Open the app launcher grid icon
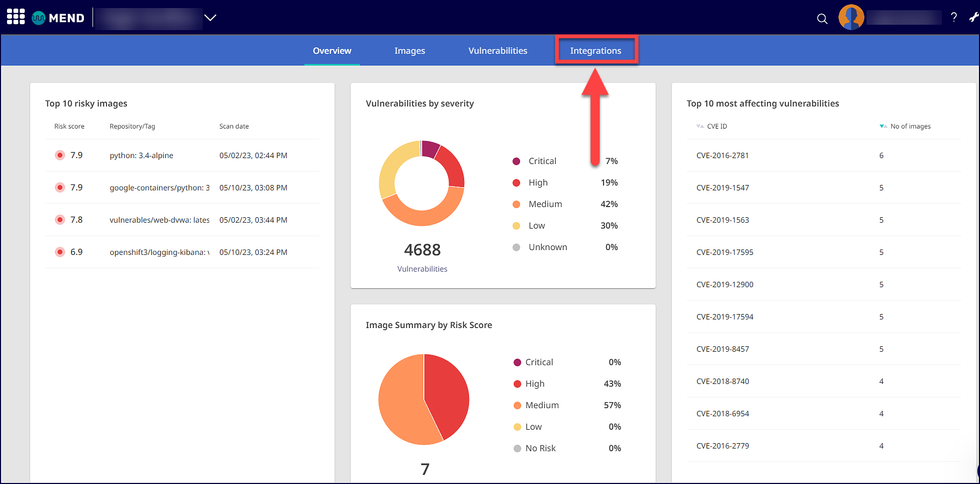This screenshot has height=484, width=980. tap(16, 17)
